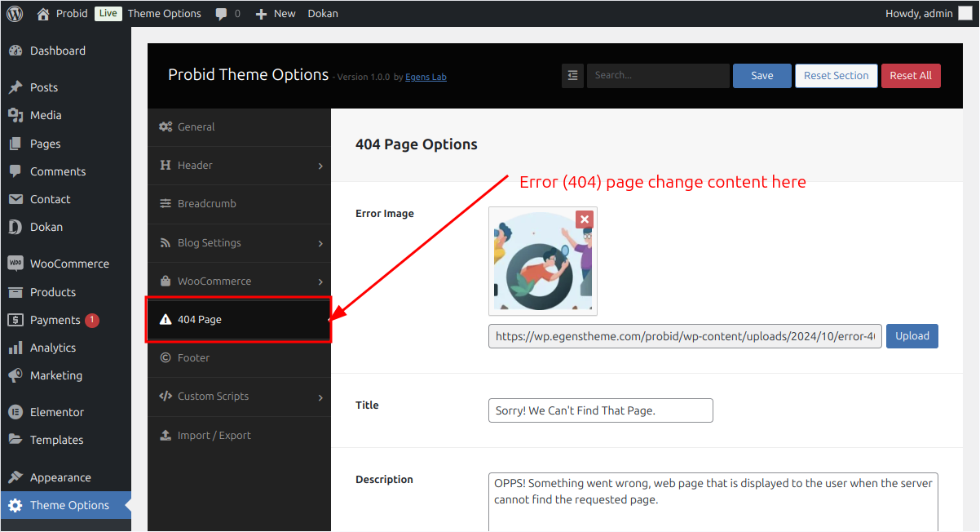Image resolution: width=980 pixels, height=532 pixels.
Task: Click the Description text area
Action: [x=713, y=502]
